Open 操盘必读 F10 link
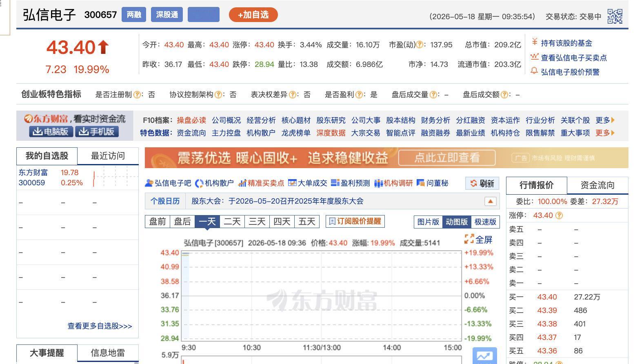 191,120
